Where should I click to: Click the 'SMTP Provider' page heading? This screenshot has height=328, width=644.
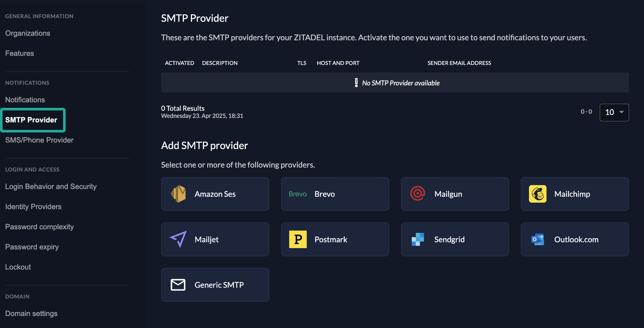point(195,18)
